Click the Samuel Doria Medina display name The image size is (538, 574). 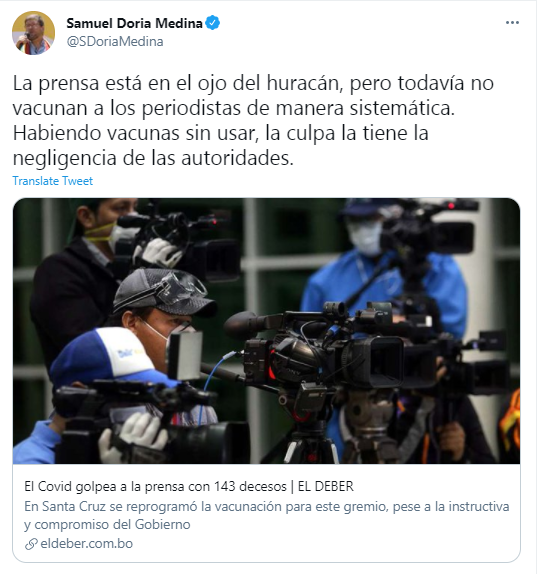pyautogui.click(x=134, y=23)
